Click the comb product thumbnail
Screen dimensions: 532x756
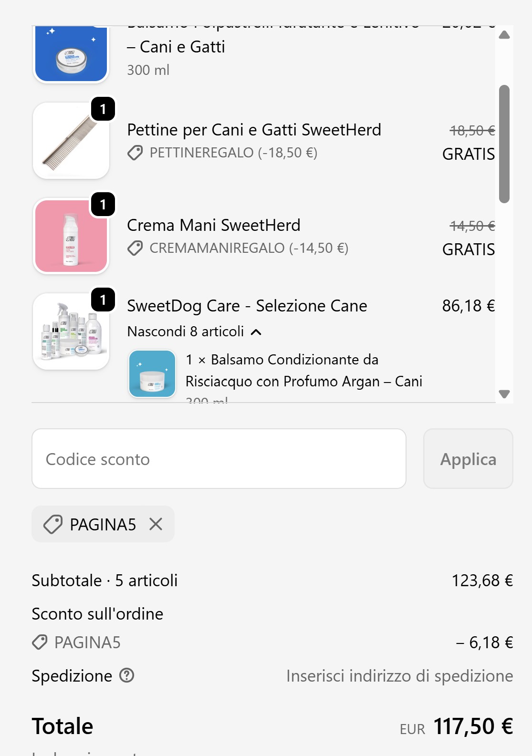coord(71,141)
